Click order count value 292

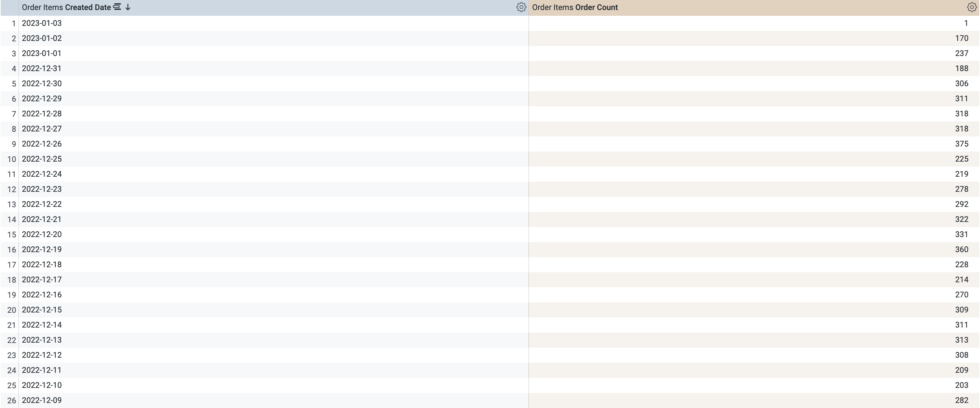coord(962,204)
